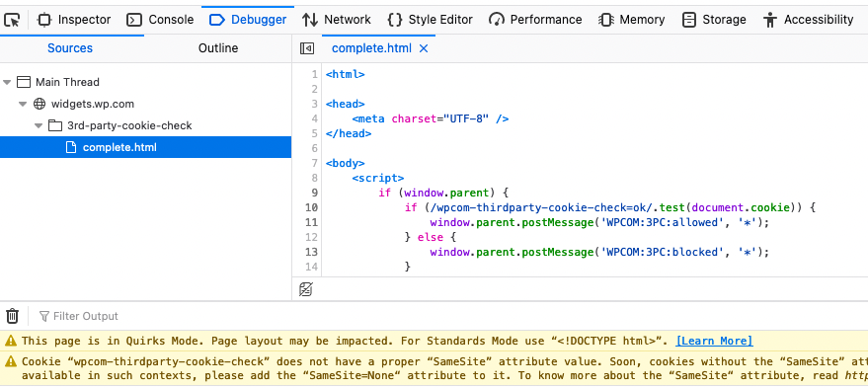Screen dimensions: 868x388
Task: Select the Debugger tab
Action: tap(248, 20)
